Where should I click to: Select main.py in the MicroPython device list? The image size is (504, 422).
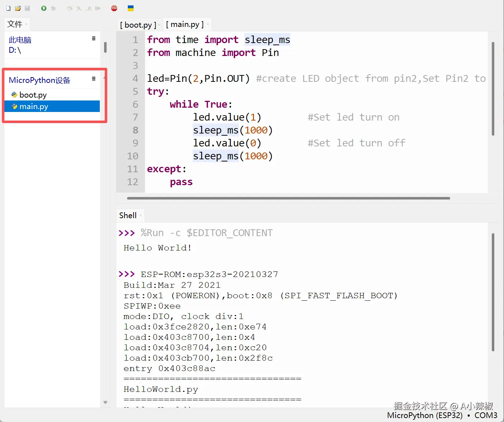pos(52,106)
